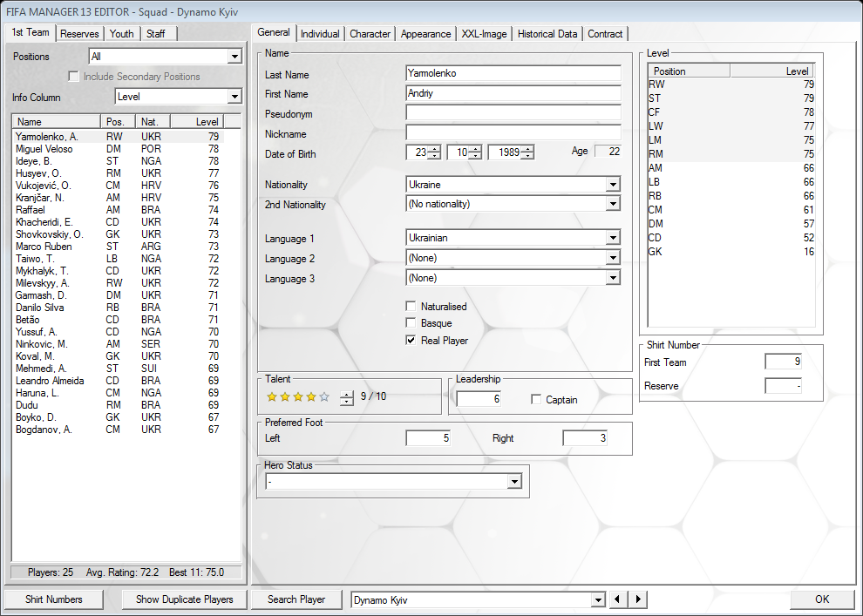Open the Appearance tab
The image size is (863, 616).
pyautogui.click(x=425, y=34)
